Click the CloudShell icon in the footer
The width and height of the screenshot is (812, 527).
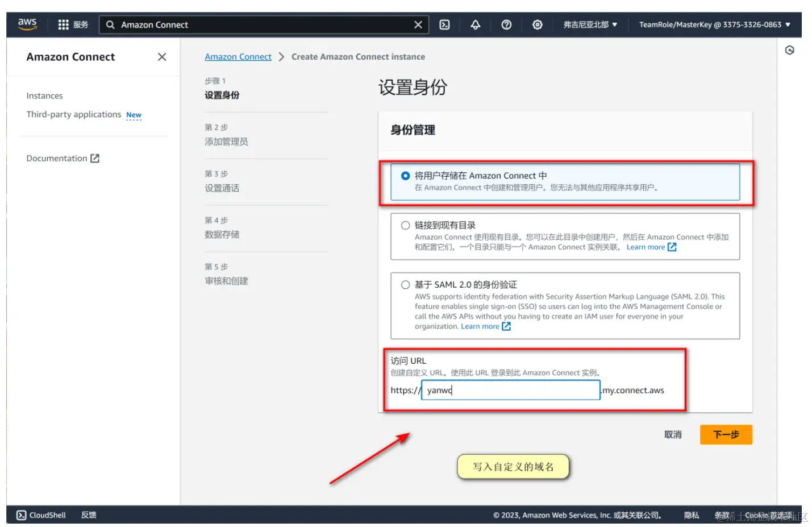pos(21,515)
